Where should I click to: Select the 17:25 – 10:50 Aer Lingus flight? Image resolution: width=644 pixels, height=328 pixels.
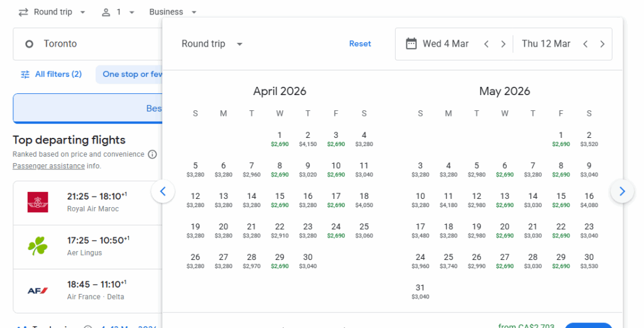coord(88,247)
